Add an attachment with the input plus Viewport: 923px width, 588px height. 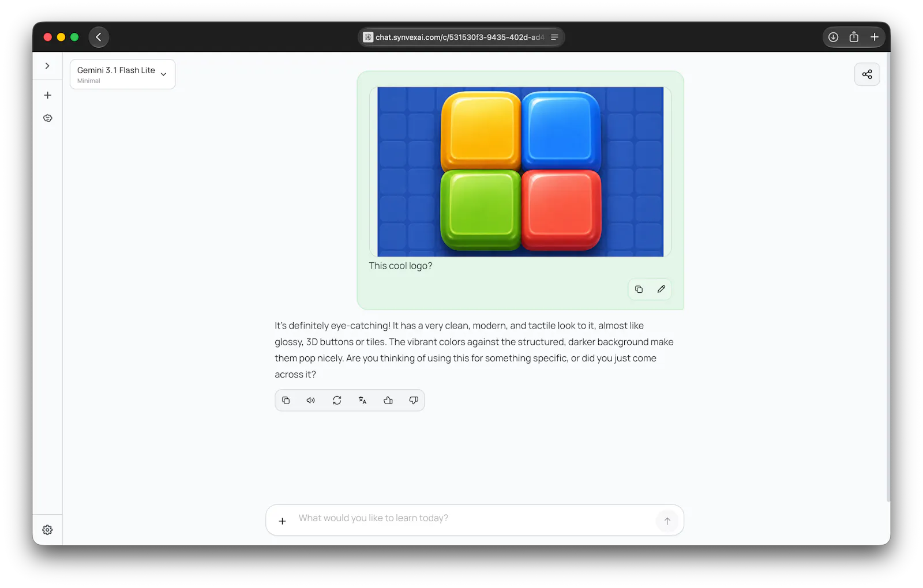[282, 521]
